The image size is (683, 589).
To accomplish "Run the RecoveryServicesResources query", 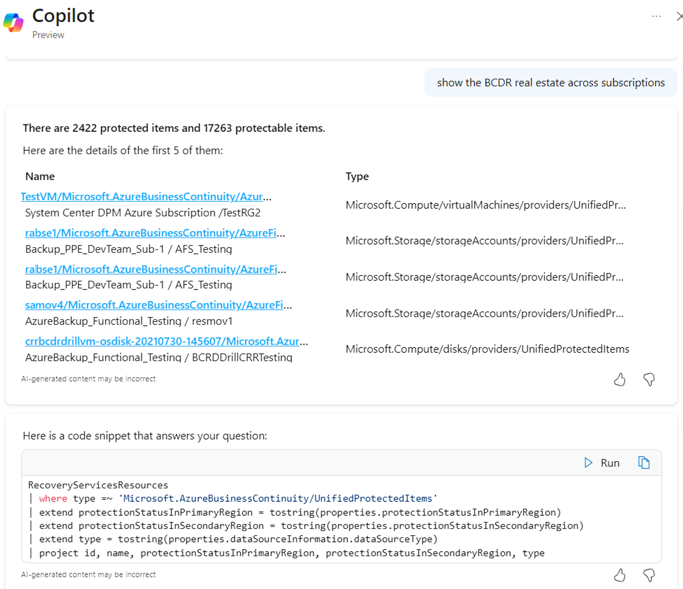I will tap(602, 463).
